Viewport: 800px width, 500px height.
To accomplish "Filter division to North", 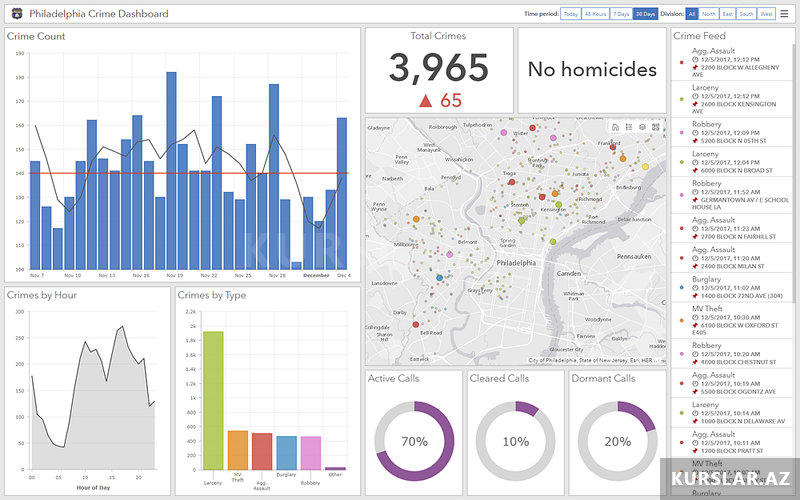I will [709, 14].
